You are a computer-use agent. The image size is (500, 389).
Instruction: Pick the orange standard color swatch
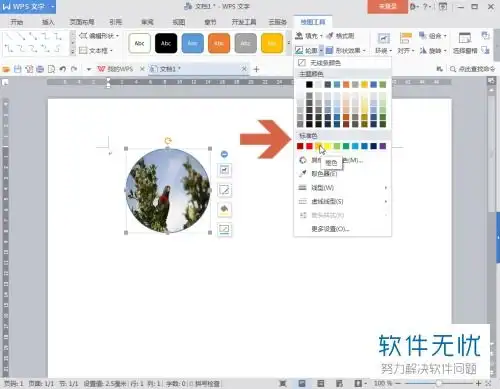click(x=318, y=146)
